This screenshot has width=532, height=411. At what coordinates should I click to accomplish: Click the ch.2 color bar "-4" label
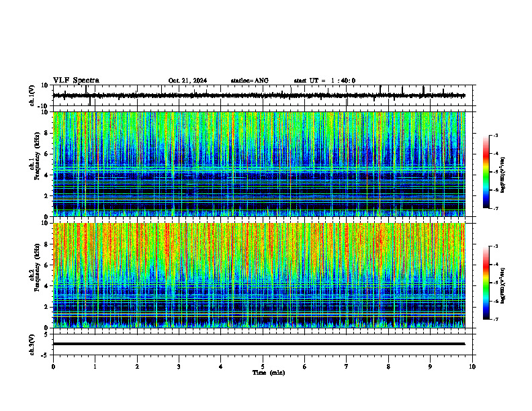point(496,265)
